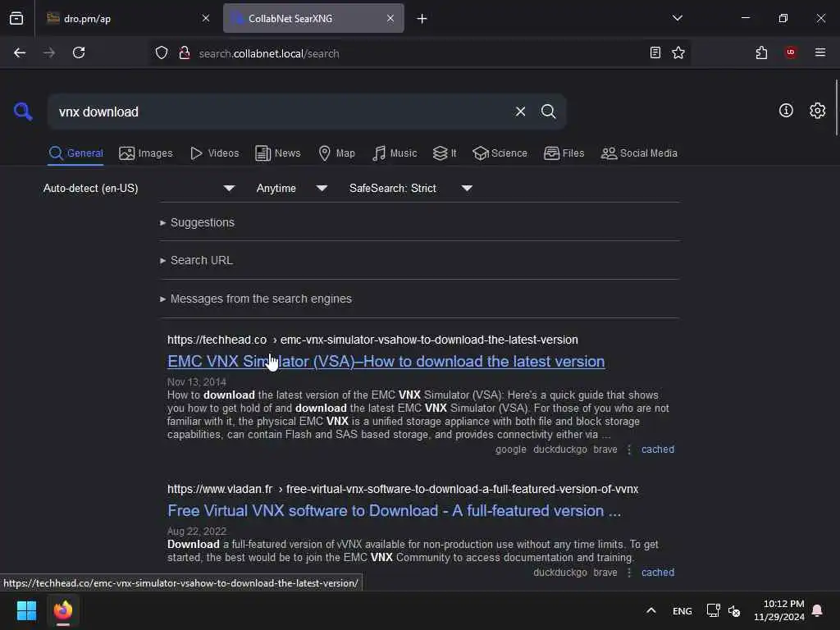Click the muted volume tray icon

click(734, 610)
